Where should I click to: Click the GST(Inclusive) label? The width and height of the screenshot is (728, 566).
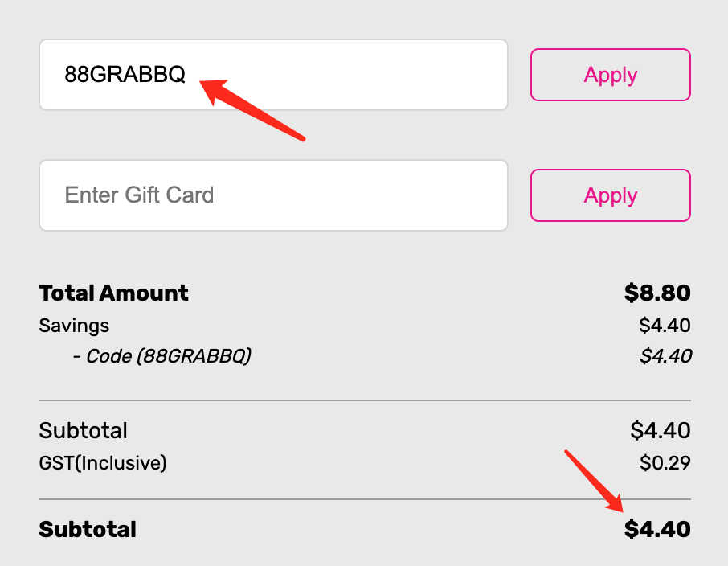coord(102,463)
